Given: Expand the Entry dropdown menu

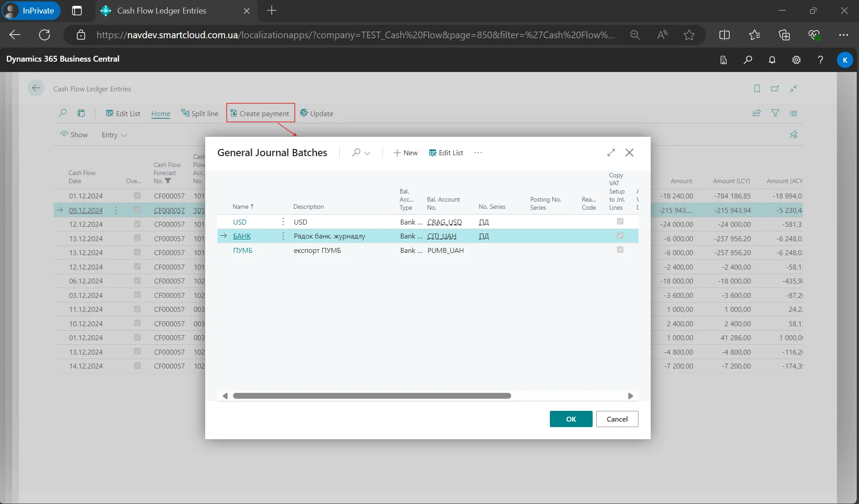Looking at the screenshot, I should click(x=114, y=135).
